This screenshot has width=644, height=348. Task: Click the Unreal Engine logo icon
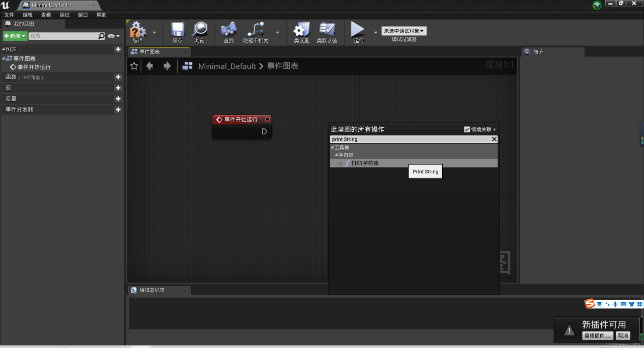click(6, 5)
